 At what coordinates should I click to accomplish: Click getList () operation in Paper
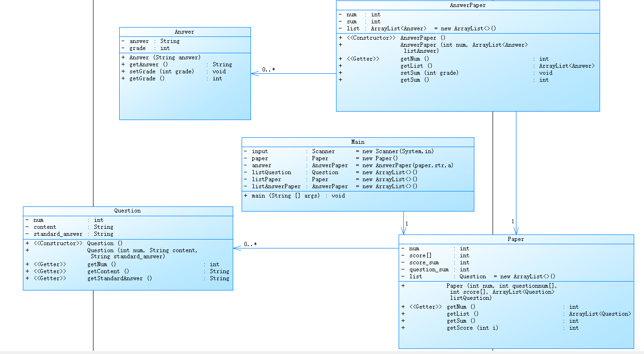(516, 314)
